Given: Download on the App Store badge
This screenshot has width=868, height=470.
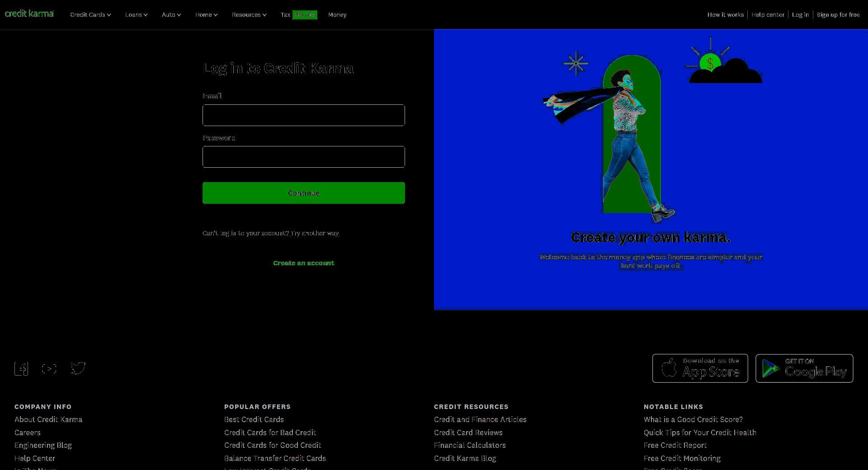Looking at the screenshot, I should [x=700, y=368].
